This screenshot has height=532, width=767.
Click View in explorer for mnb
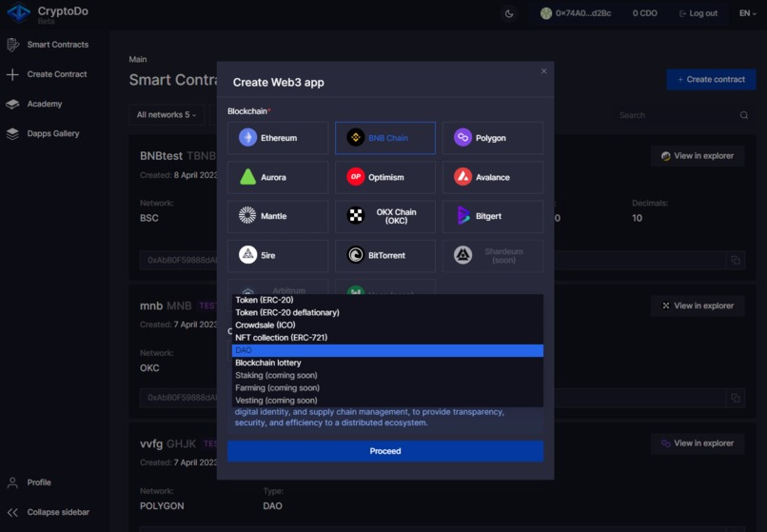[698, 305]
